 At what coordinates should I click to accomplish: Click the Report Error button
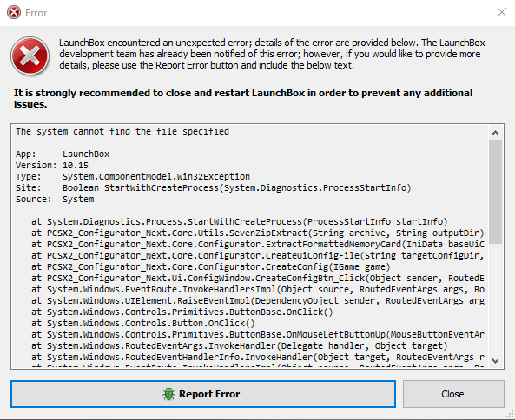pyautogui.click(x=203, y=394)
